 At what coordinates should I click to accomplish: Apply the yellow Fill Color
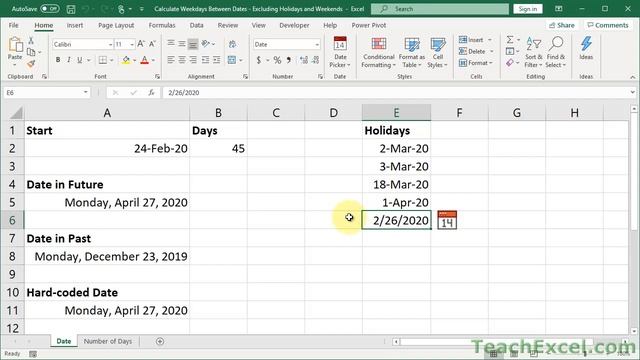[126, 60]
